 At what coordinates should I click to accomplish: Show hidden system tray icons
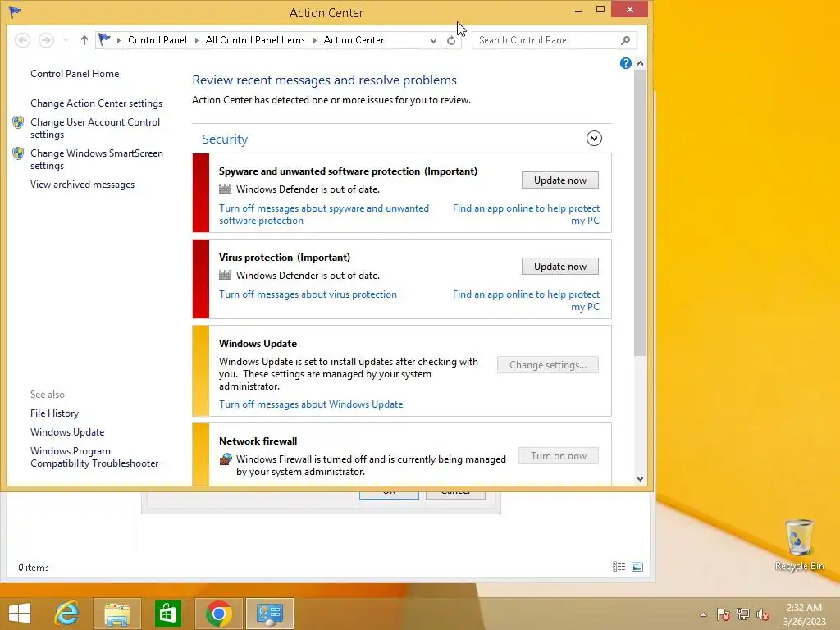pos(703,614)
